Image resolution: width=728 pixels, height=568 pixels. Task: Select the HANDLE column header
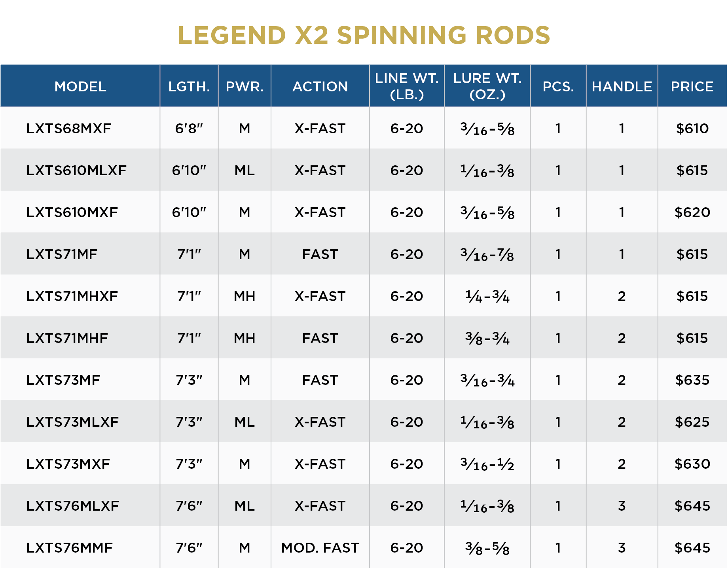pyautogui.click(x=622, y=86)
